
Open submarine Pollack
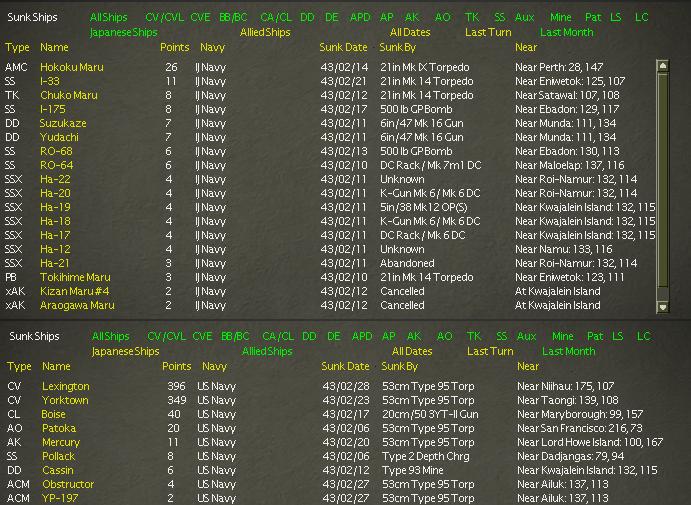(59, 456)
